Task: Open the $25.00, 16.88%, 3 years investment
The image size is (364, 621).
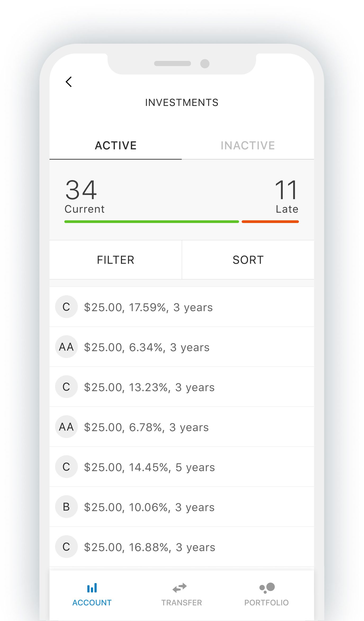Action: pyautogui.click(x=182, y=547)
